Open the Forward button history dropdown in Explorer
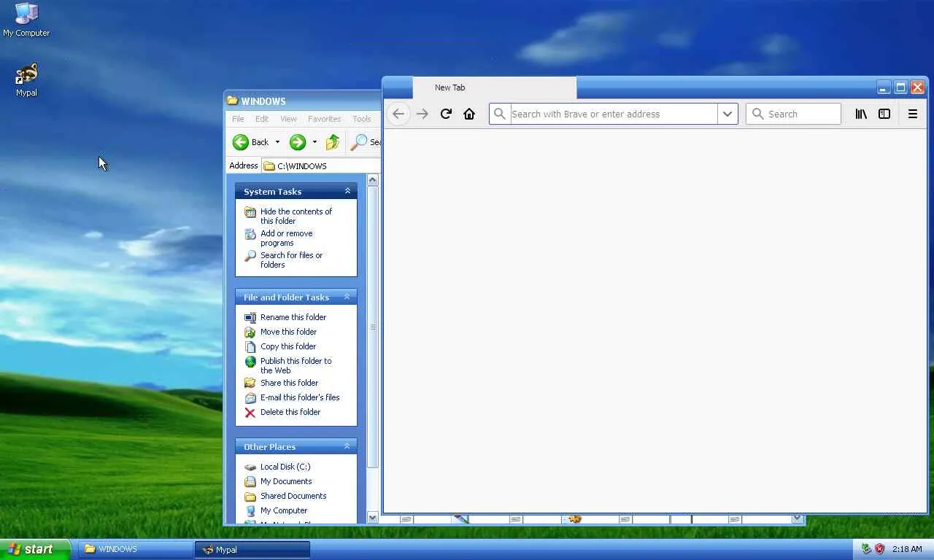 [x=314, y=142]
